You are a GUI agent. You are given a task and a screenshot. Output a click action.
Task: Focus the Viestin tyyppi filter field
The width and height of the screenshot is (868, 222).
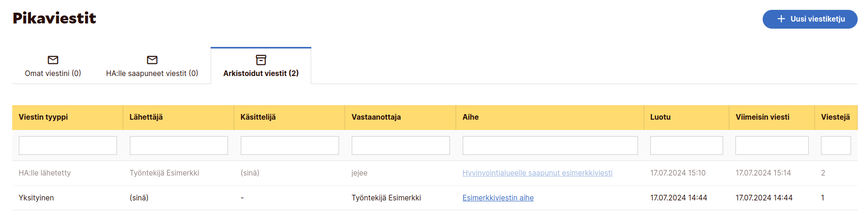pos(68,145)
